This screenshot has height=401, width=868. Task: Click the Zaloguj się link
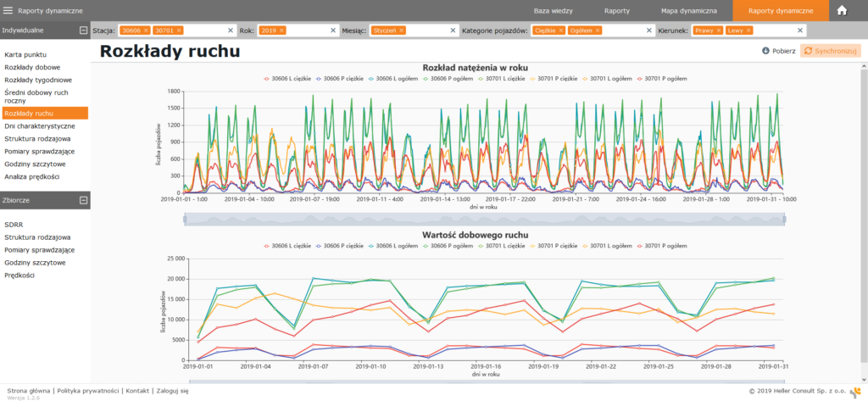coord(172,391)
